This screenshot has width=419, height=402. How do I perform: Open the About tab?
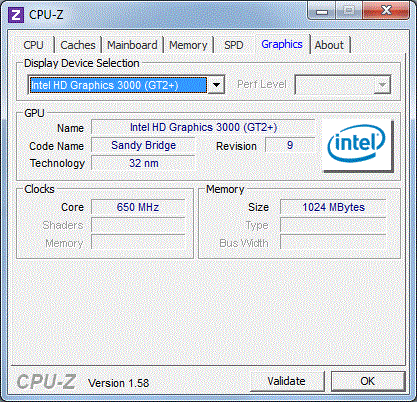329,45
